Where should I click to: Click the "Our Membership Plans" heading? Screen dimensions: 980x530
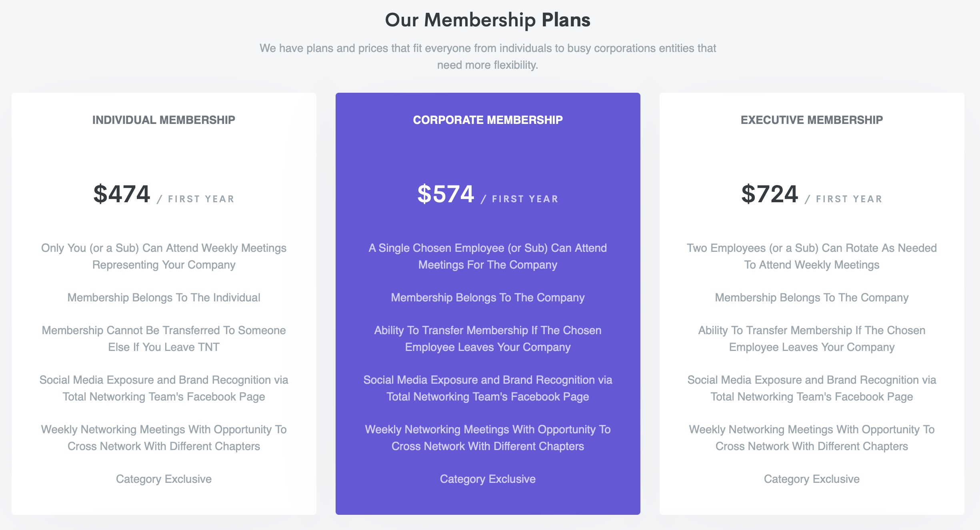[x=488, y=20]
